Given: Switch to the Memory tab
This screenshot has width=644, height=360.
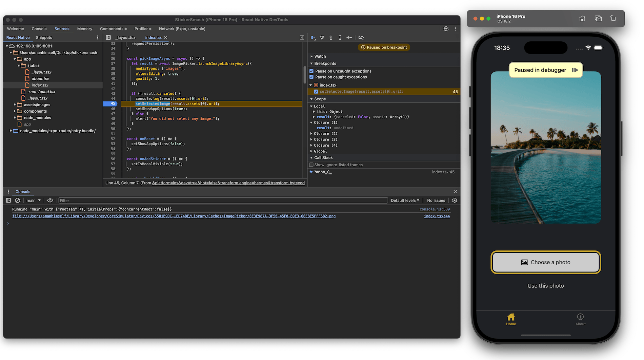Looking at the screenshot, I should (x=84, y=29).
